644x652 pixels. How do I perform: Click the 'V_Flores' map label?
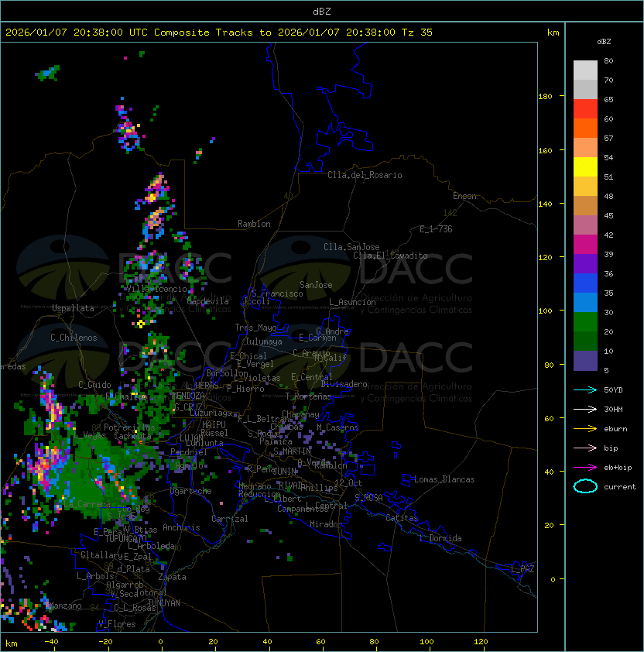point(117,624)
